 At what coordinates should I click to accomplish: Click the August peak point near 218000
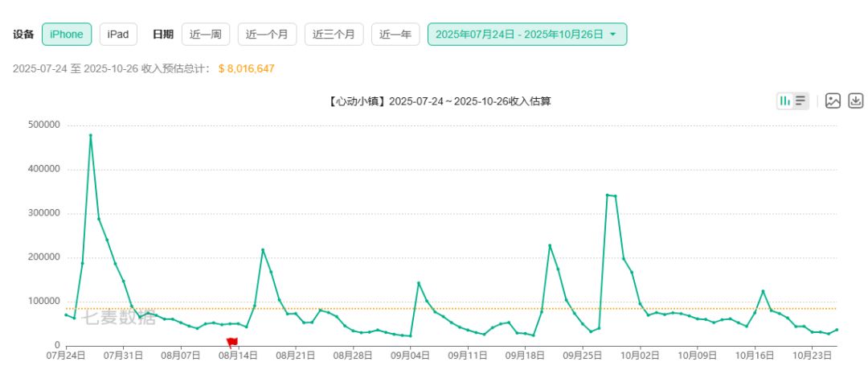coord(263,250)
